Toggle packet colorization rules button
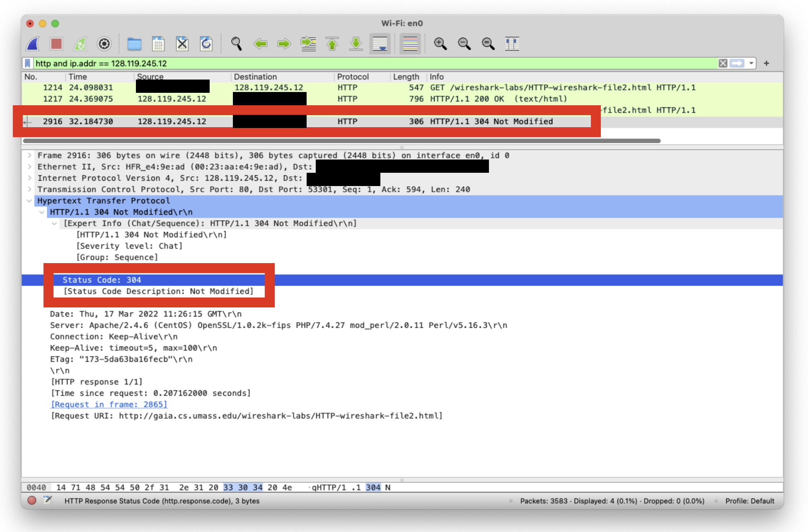This screenshot has height=532, width=808. click(410, 44)
